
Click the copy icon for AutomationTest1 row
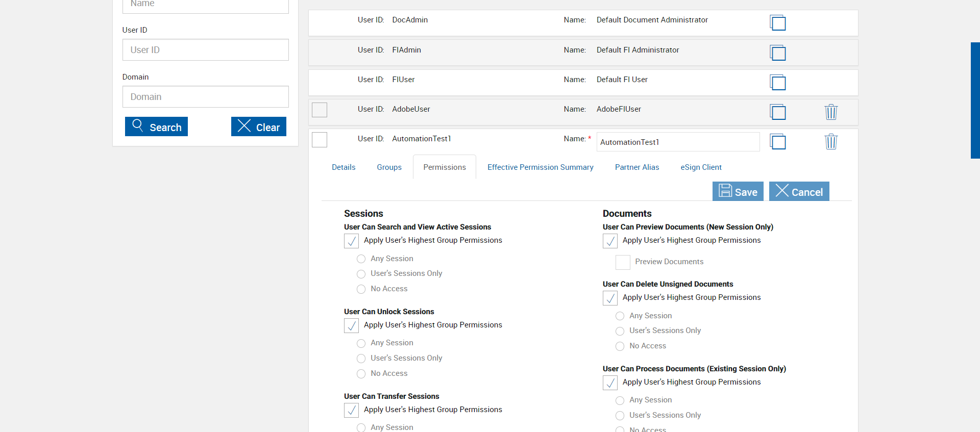pyautogui.click(x=777, y=141)
